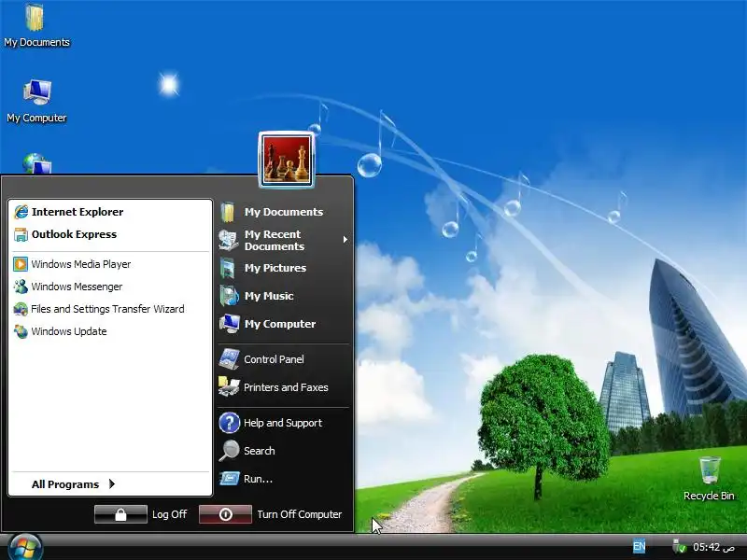Open the All Programs label
This screenshot has width=747, height=560.
click(65, 484)
